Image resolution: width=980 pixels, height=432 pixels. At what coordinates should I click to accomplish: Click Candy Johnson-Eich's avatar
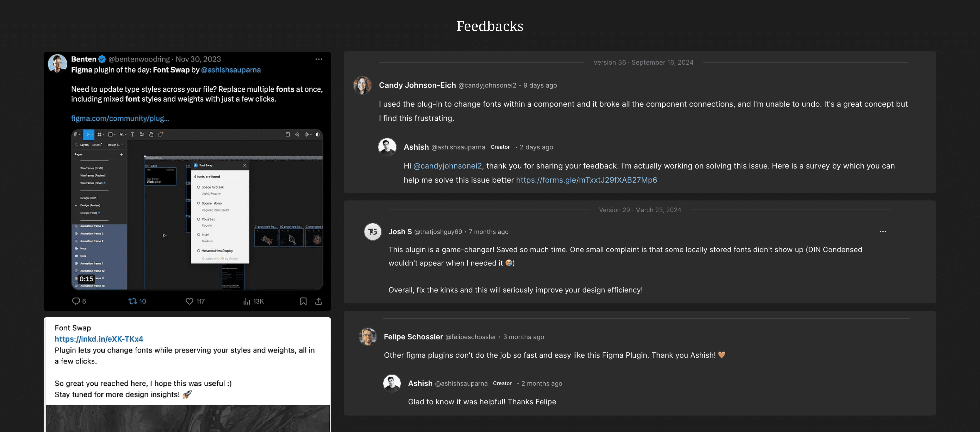tap(363, 85)
